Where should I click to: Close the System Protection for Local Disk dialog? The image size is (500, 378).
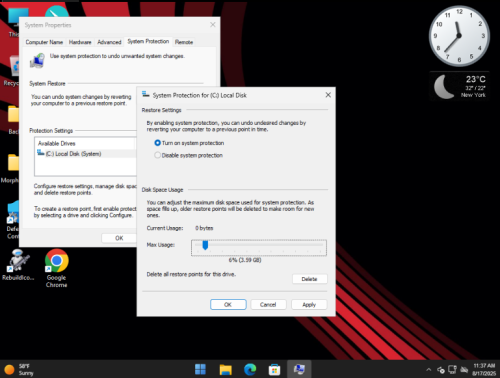click(x=328, y=95)
